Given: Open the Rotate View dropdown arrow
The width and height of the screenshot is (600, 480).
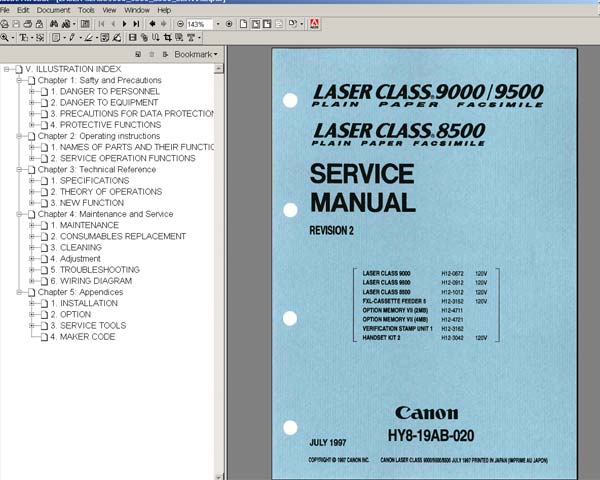Looking at the screenshot, I should (302, 24).
